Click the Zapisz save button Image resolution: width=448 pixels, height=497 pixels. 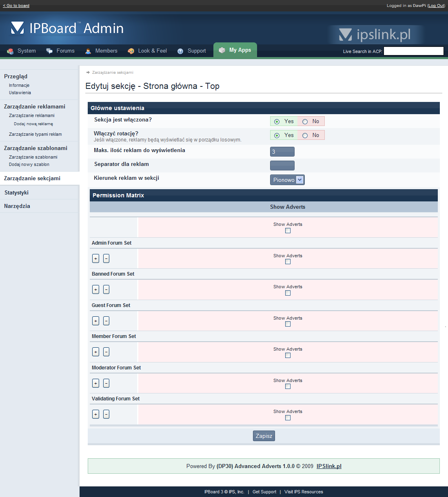264,436
